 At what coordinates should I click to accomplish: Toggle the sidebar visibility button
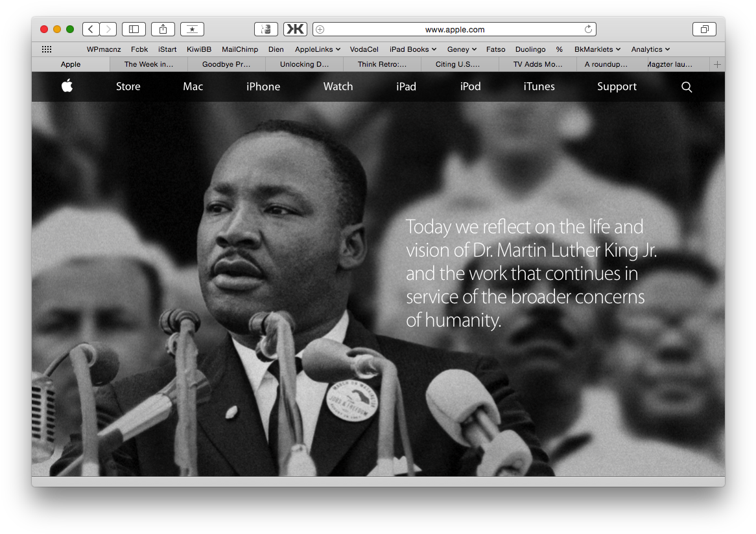134,29
